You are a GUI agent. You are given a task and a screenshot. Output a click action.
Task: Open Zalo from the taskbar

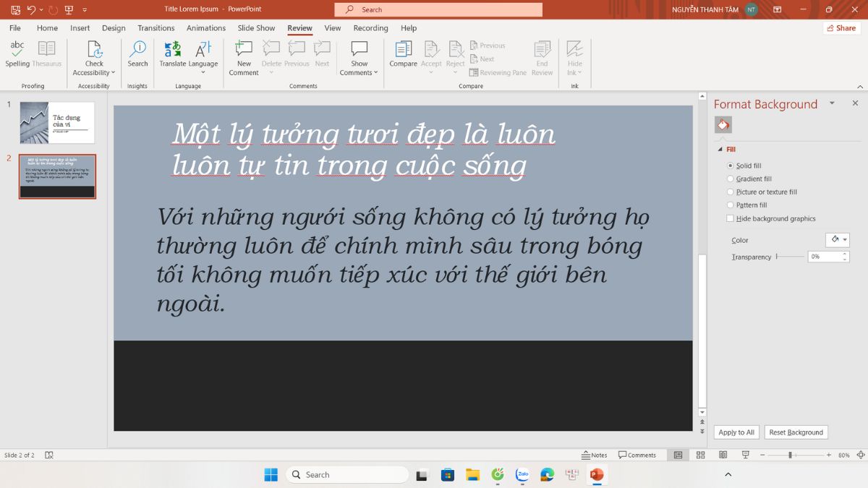point(522,474)
